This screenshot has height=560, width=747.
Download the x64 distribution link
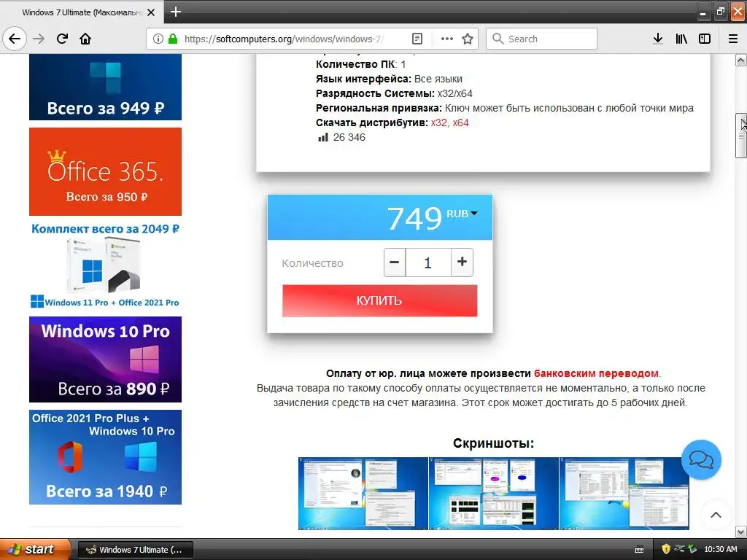click(461, 122)
